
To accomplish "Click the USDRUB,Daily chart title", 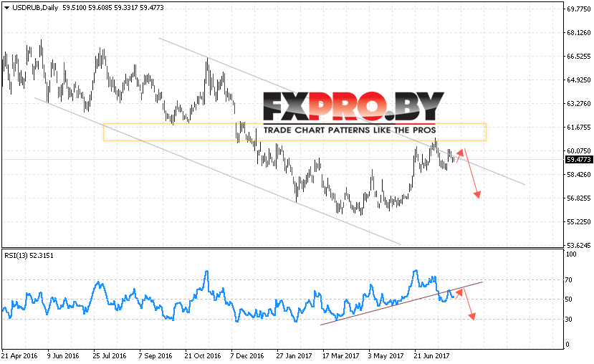I will [x=35, y=8].
